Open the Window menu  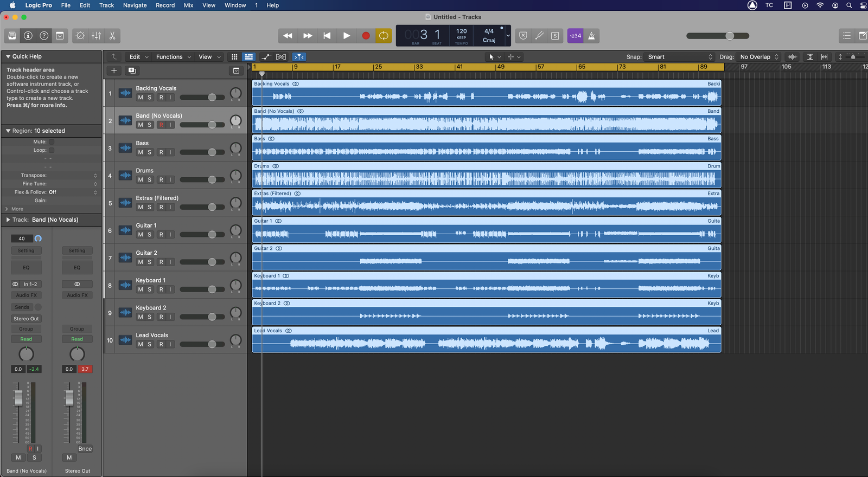point(235,5)
